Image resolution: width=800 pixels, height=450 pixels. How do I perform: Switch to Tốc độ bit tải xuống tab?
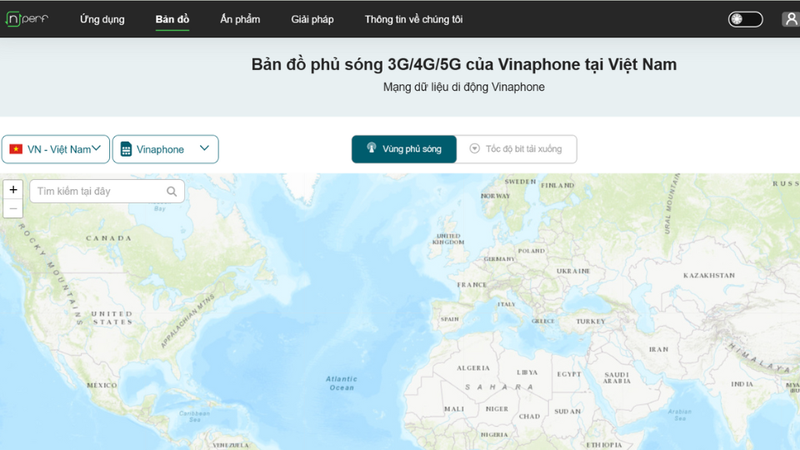coord(516,149)
